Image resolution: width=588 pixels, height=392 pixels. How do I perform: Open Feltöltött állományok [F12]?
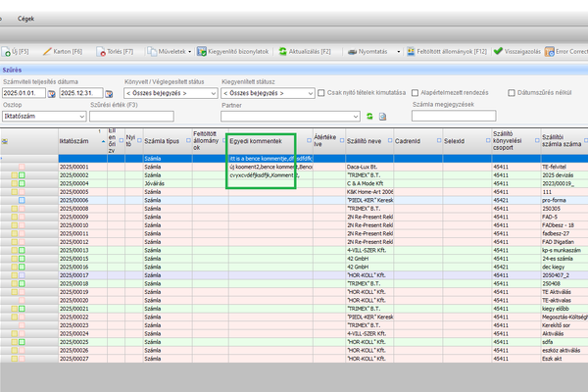pyautogui.click(x=447, y=51)
